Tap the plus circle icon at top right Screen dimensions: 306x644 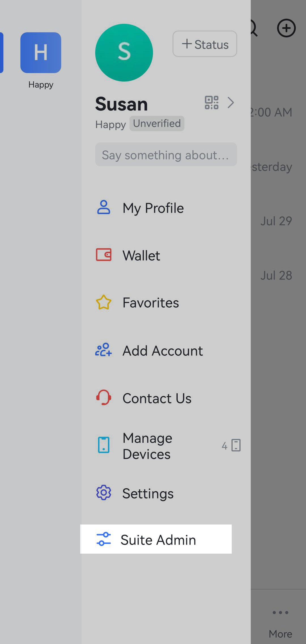[x=286, y=28]
